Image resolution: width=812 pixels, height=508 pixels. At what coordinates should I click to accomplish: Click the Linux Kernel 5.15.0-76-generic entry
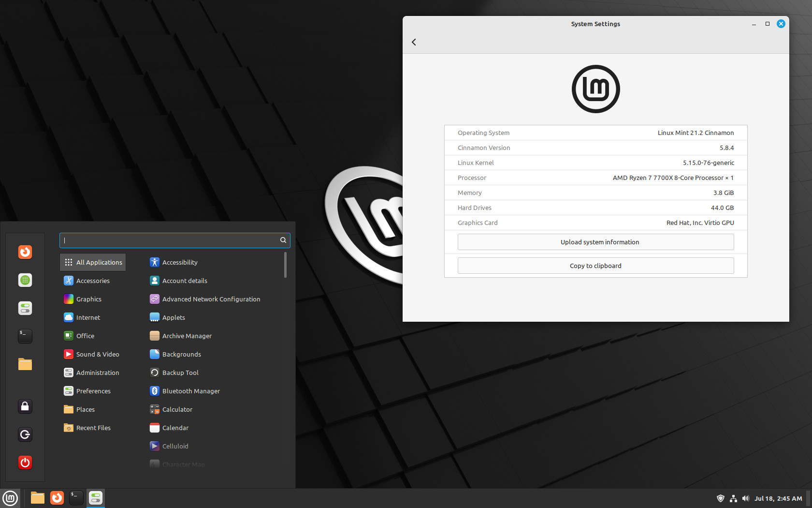(x=595, y=163)
